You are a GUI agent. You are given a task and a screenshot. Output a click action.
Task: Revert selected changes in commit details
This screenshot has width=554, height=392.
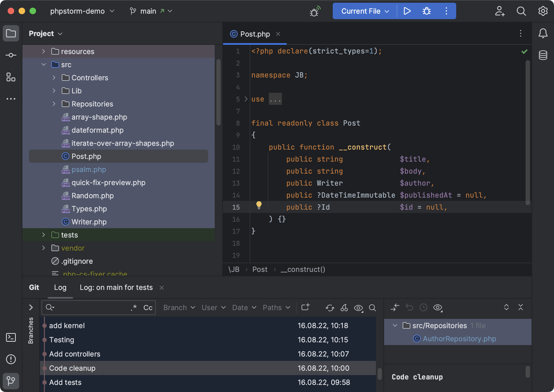click(409, 307)
